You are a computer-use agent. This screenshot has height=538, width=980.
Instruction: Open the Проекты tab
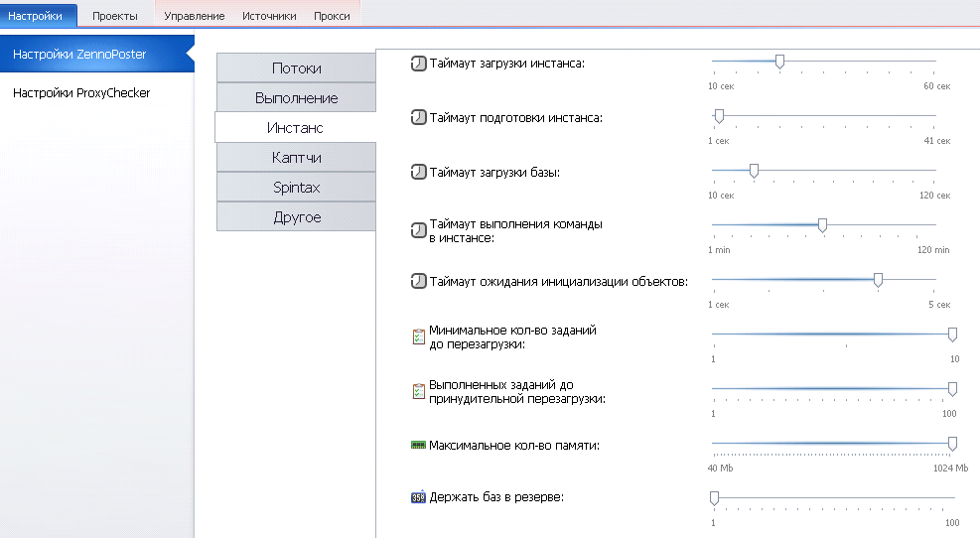pyautogui.click(x=115, y=16)
